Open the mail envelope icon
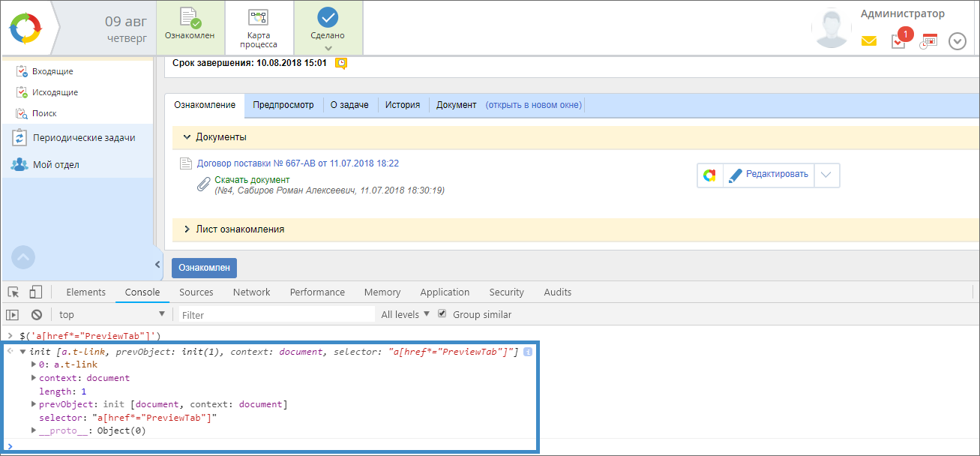 tap(869, 41)
